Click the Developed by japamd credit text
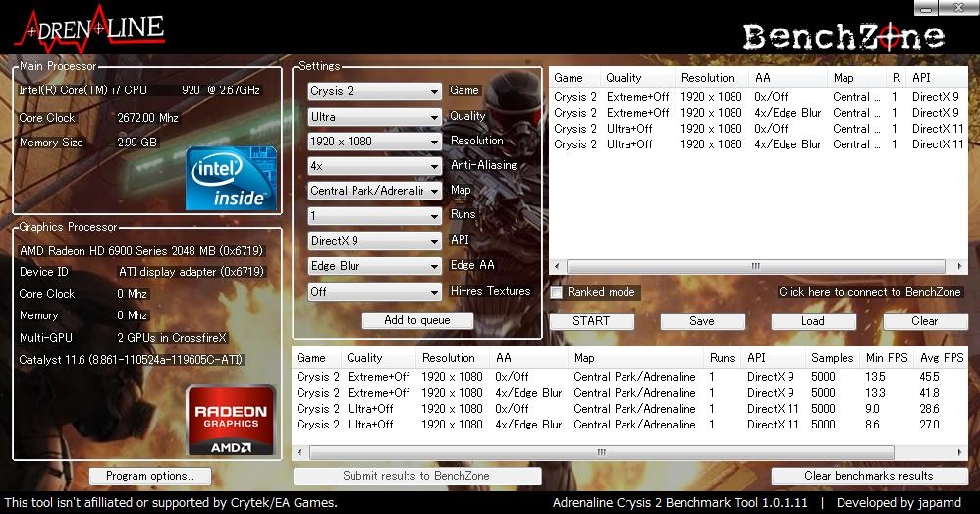980x514 pixels. tap(898, 503)
